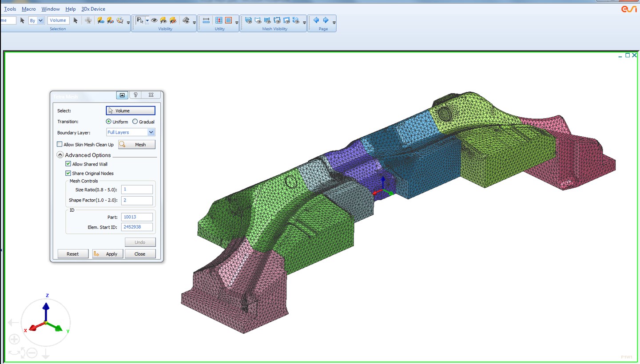Click the red-framed grid icon in Utility

coord(228,20)
